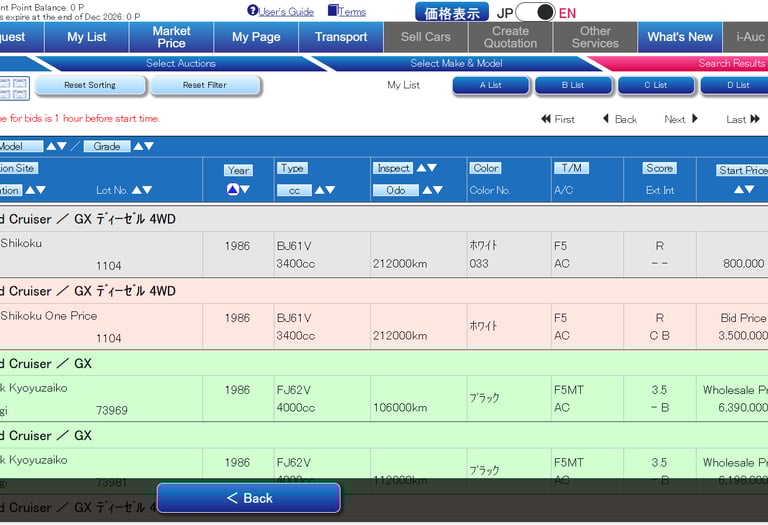The height and width of the screenshot is (525, 768).
Task: Click the large blue Back button at the bottom
Action: [x=249, y=498]
